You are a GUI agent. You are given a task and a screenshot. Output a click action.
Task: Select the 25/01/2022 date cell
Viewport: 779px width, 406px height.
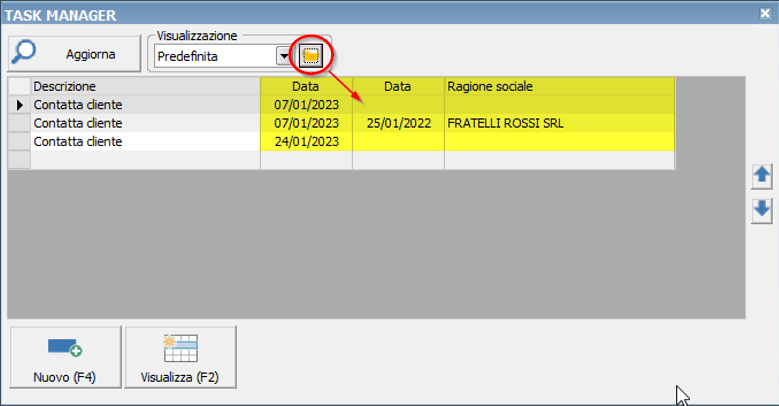(398, 123)
